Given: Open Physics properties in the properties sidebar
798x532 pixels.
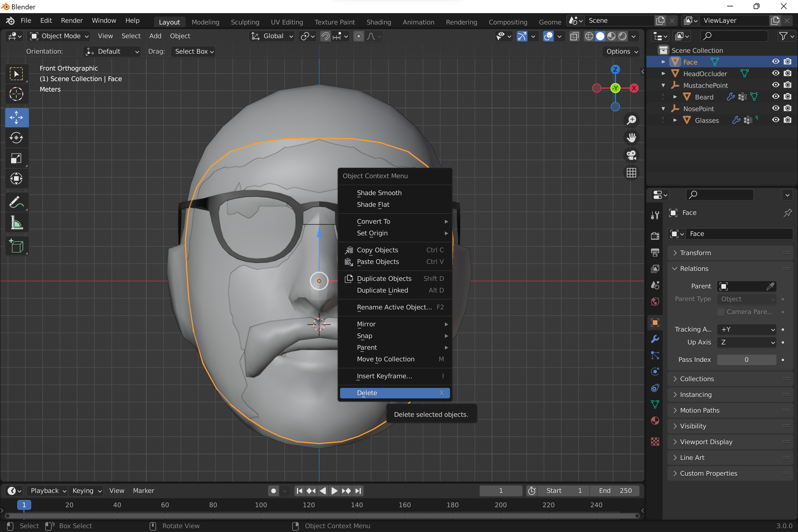Looking at the screenshot, I should point(655,372).
